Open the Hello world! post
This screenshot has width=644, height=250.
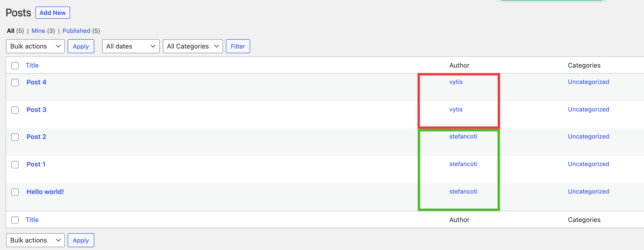(x=45, y=191)
